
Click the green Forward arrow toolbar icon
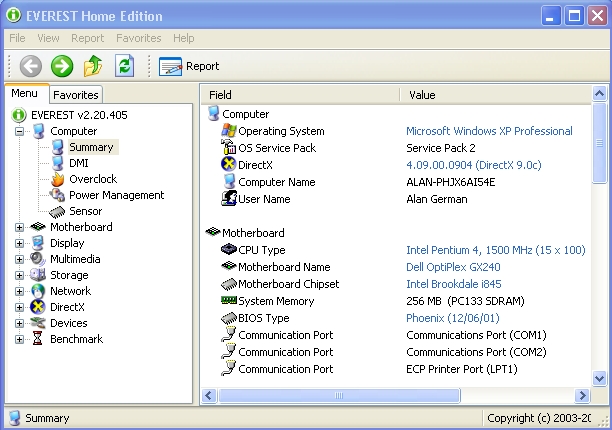pyautogui.click(x=62, y=66)
